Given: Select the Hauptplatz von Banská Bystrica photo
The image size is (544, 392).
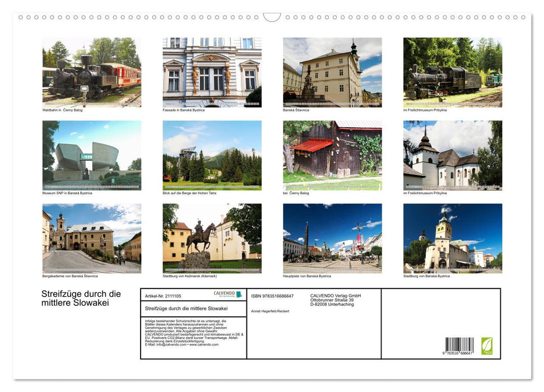Looking at the screenshot, I should (332, 238).
